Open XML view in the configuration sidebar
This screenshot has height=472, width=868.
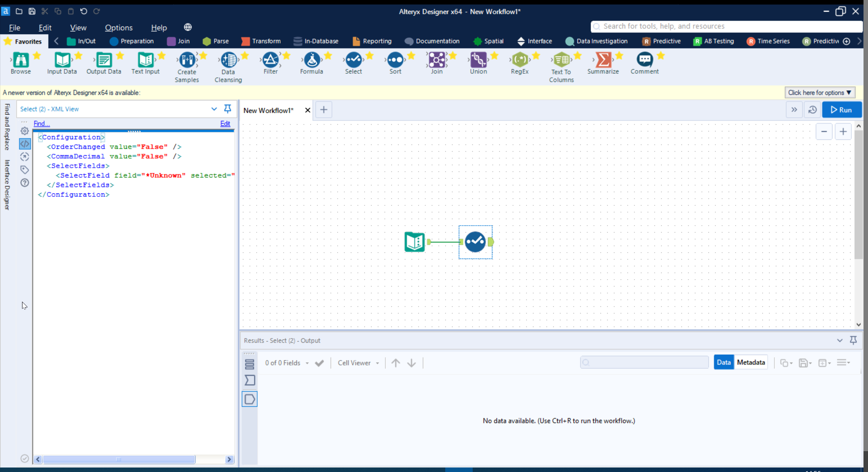coord(25,144)
